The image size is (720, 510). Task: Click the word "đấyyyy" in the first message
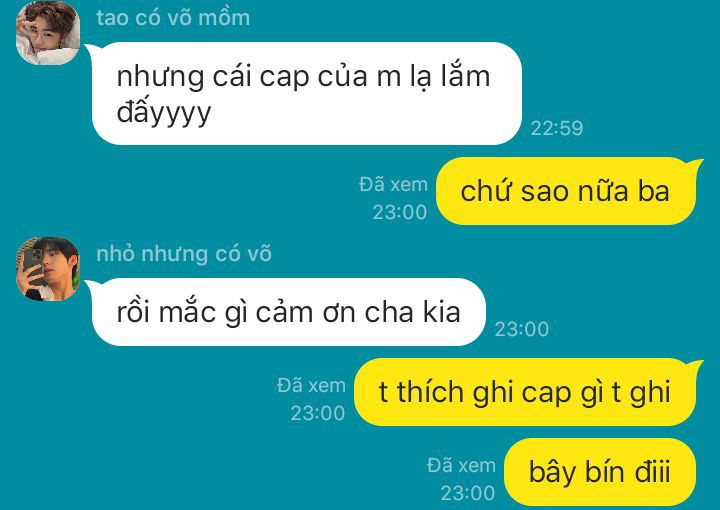click(x=163, y=112)
